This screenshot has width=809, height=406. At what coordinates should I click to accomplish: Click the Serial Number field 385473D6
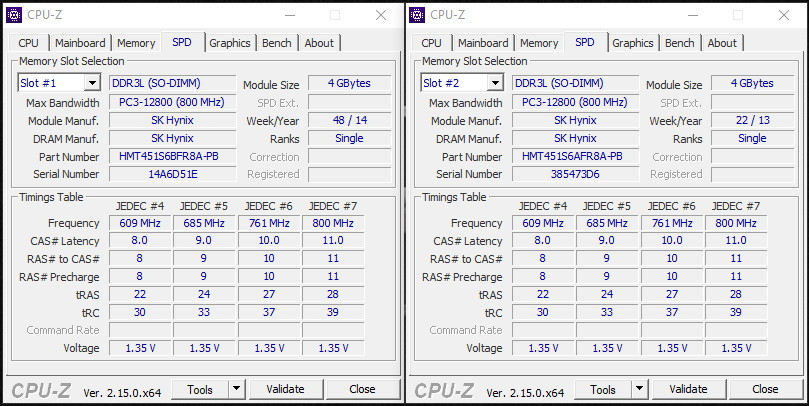(x=574, y=175)
